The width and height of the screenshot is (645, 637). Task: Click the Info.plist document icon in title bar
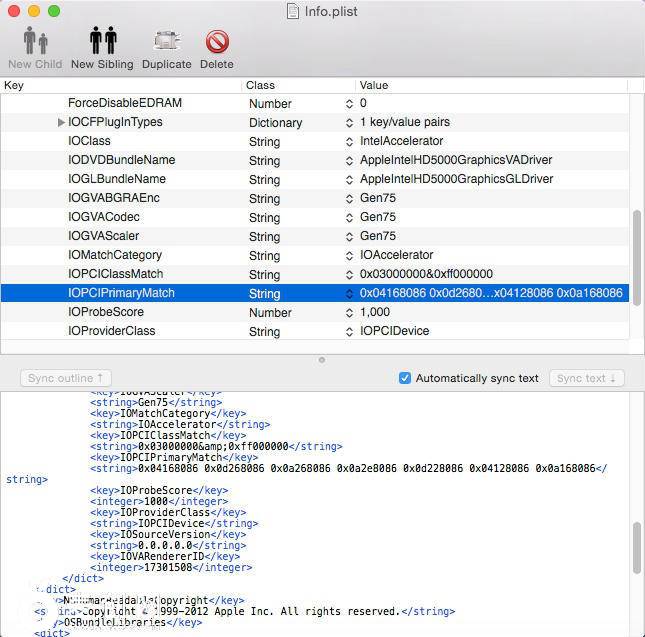(293, 11)
